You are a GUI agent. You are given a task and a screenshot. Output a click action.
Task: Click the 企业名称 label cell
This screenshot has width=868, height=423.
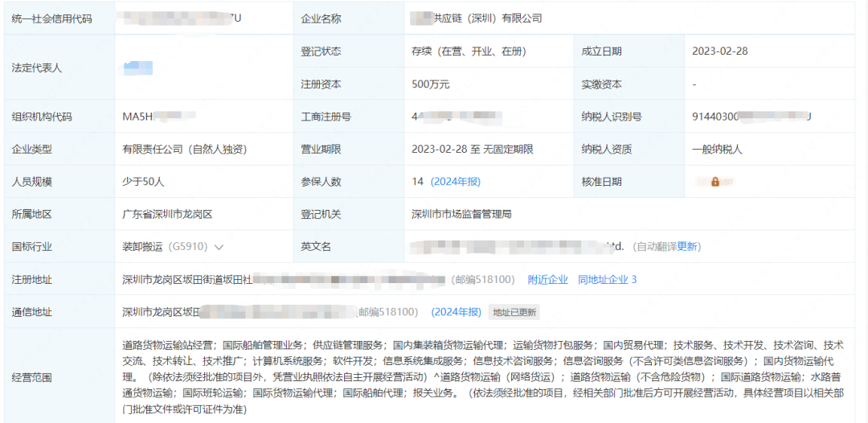coord(349,18)
